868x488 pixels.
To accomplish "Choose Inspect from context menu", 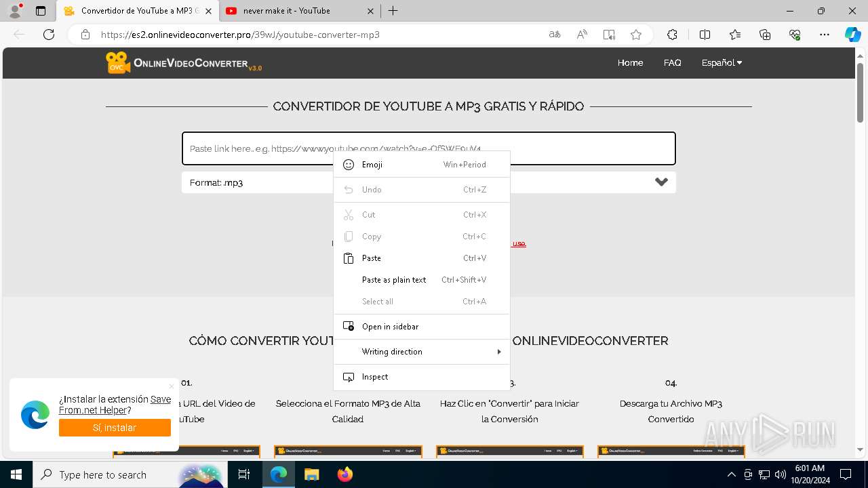I will coord(422,377).
